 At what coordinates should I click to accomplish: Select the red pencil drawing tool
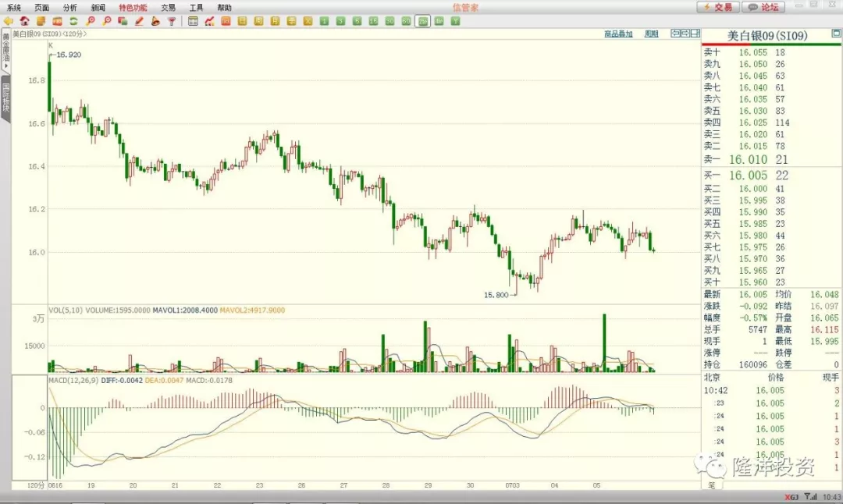pyautogui.click(x=139, y=21)
